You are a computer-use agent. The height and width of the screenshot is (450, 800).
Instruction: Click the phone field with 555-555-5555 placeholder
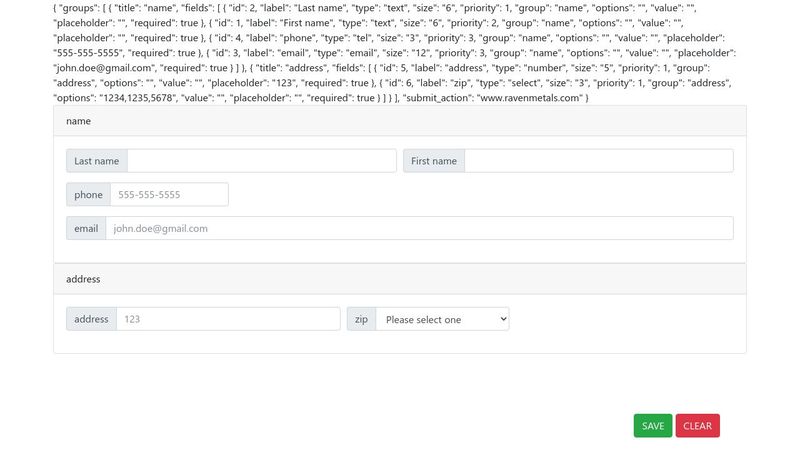pyautogui.click(x=168, y=195)
